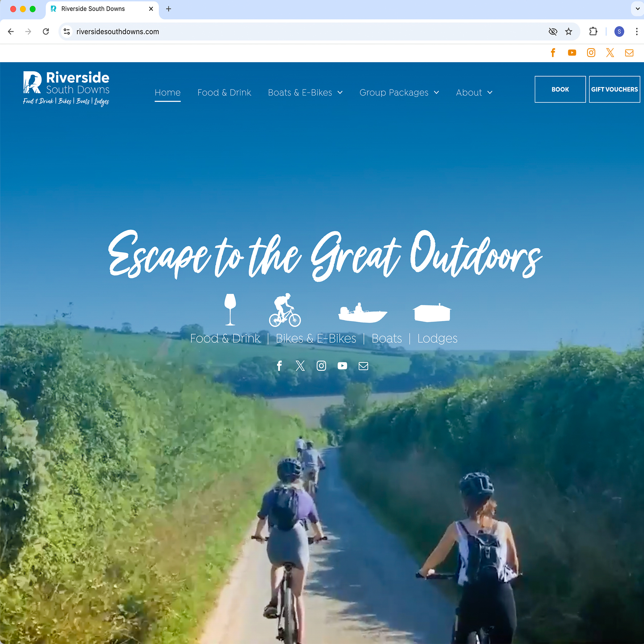Click the cyclist silhouette icon
Image resolution: width=644 pixels, height=644 pixels.
(285, 310)
